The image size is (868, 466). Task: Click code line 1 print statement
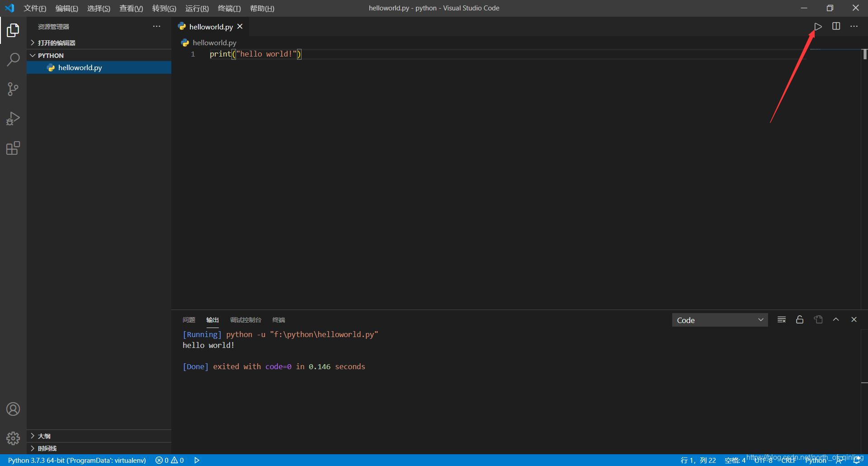[x=255, y=54]
